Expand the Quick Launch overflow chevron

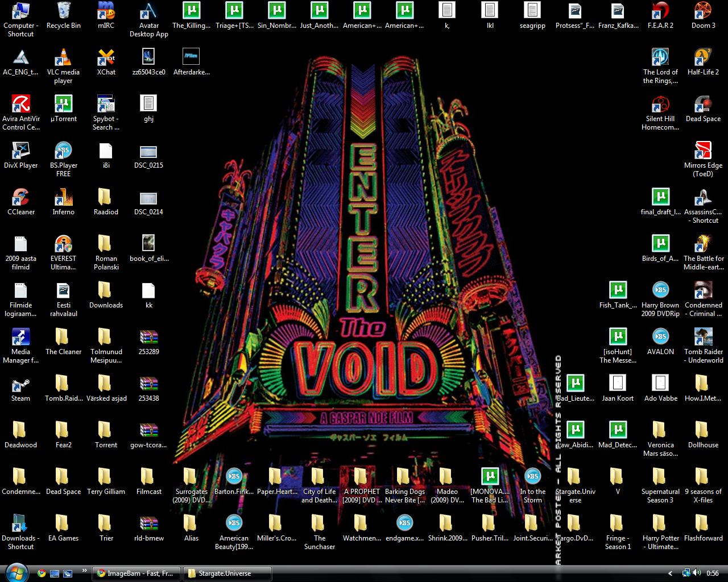click(85, 570)
